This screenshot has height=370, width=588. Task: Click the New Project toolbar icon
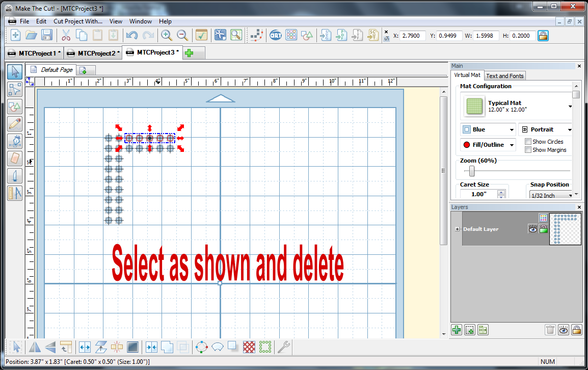[x=16, y=35]
